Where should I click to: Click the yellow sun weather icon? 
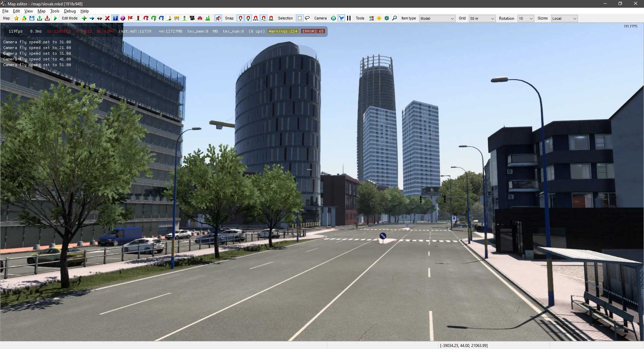[x=379, y=18]
